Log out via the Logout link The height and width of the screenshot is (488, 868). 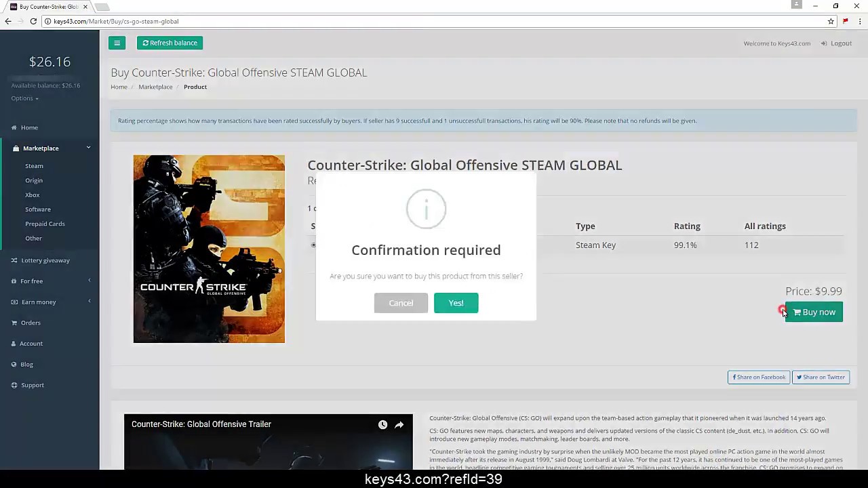click(x=836, y=43)
